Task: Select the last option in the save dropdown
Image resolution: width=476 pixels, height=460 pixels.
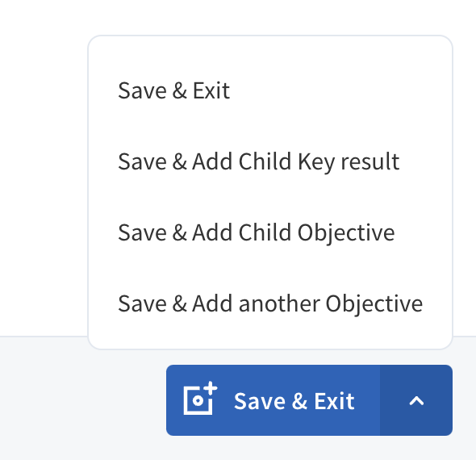Action: coord(270,303)
